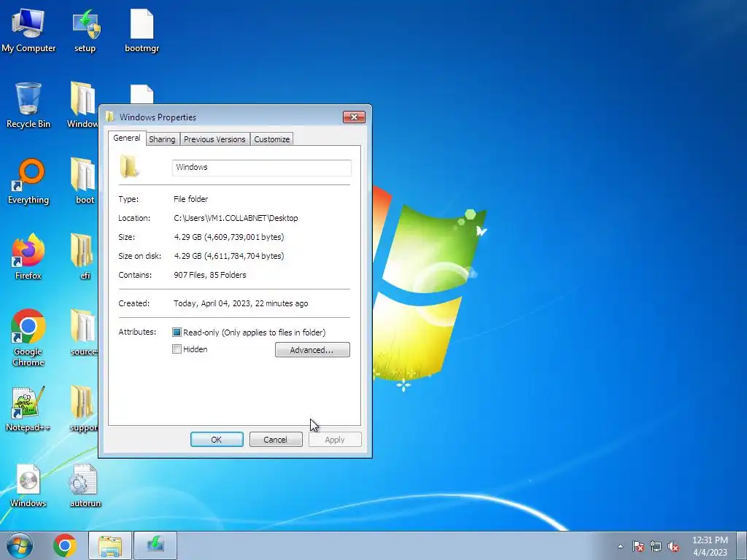Image resolution: width=747 pixels, height=560 pixels.
Task: Launch Notepad++ desktop shortcut
Action: click(28, 409)
